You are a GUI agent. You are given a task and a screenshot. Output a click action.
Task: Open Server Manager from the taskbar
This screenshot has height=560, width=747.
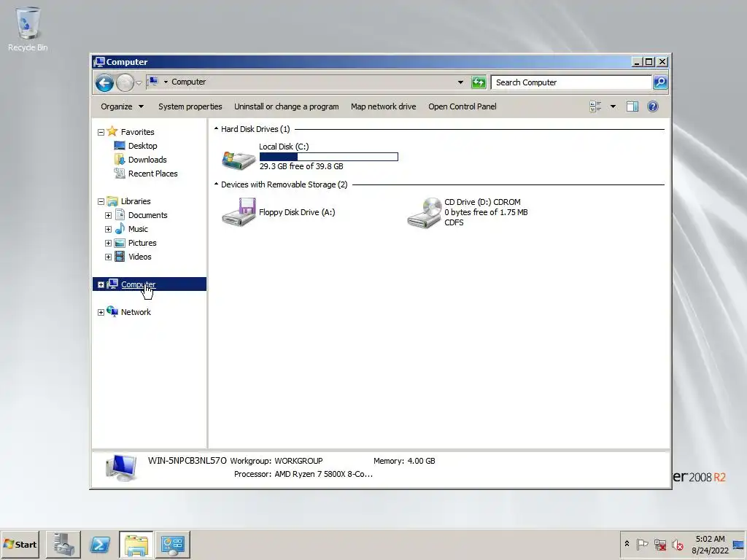click(x=63, y=544)
